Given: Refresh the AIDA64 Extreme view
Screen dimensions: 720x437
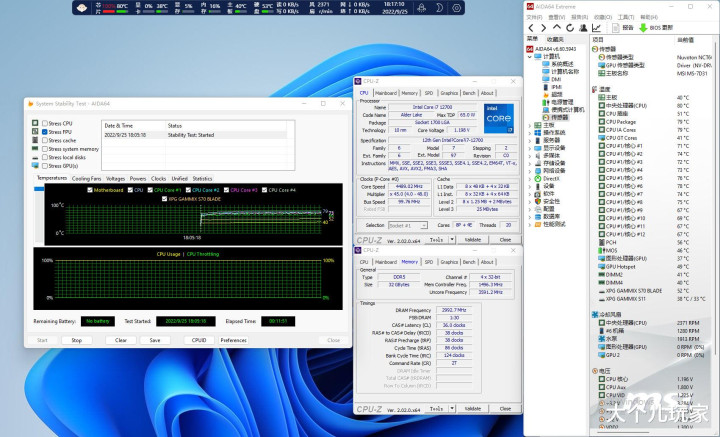Looking at the screenshot, I should click(x=570, y=28).
